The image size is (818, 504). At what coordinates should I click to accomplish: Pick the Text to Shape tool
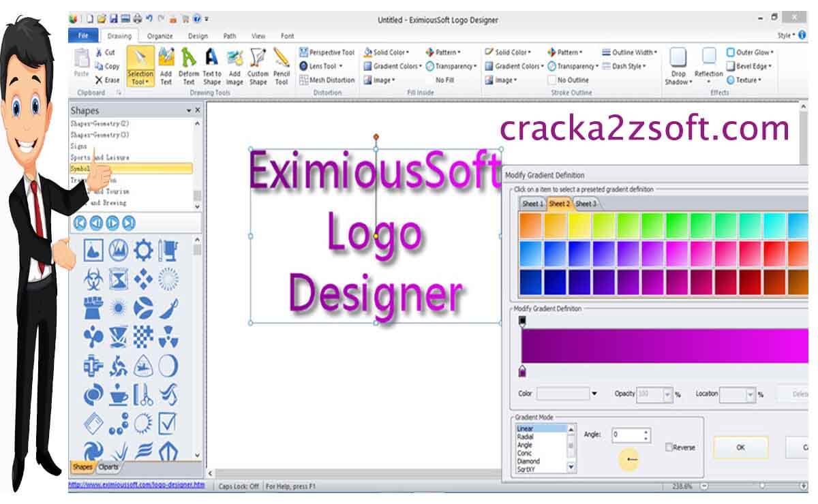(x=212, y=67)
